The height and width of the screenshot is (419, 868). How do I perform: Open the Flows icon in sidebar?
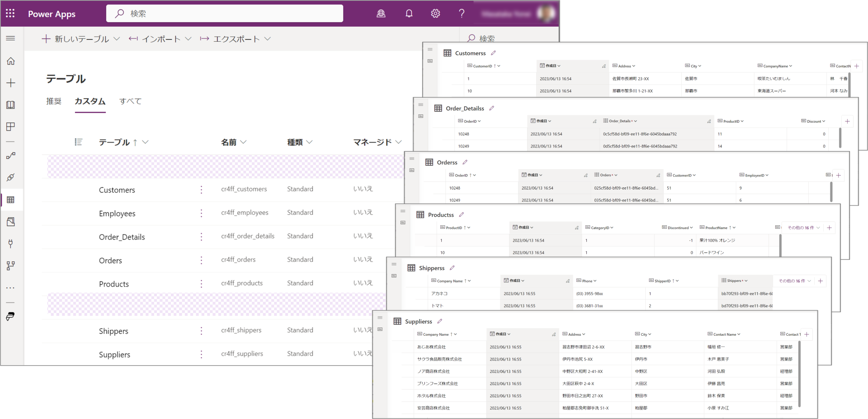(11, 156)
